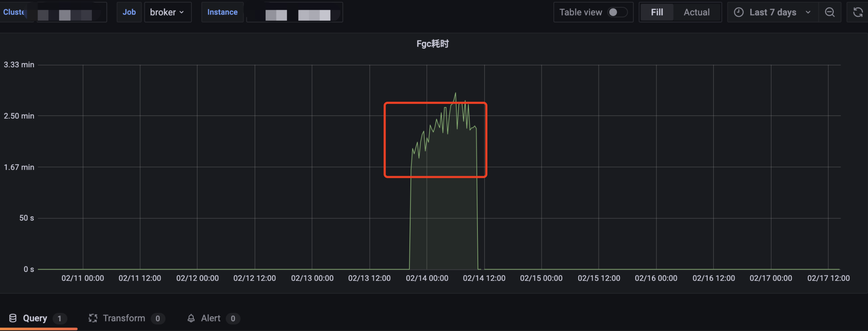Viewport: 868px width, 331px height.
Task: Toggle the Table view switch
Action: 618,12
